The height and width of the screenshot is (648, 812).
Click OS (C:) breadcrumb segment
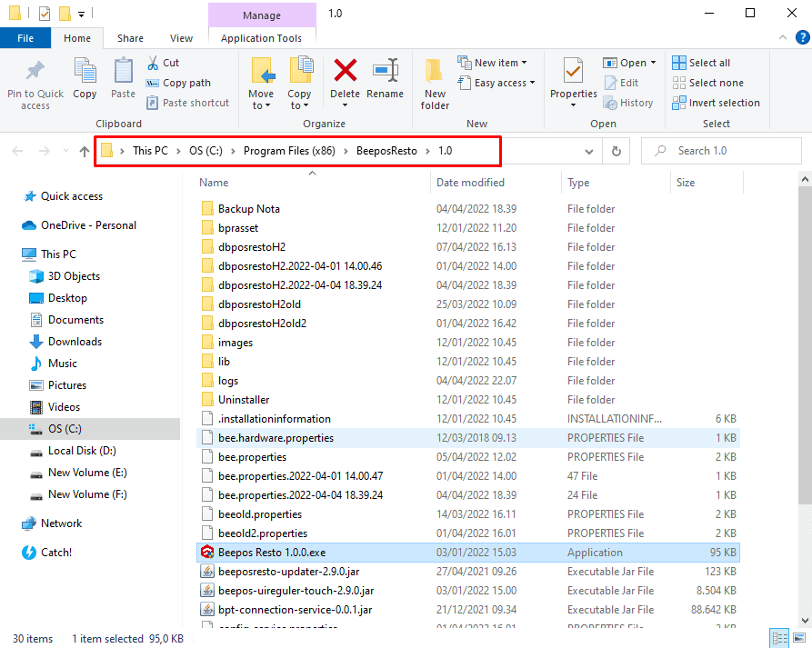coord(206,151)
